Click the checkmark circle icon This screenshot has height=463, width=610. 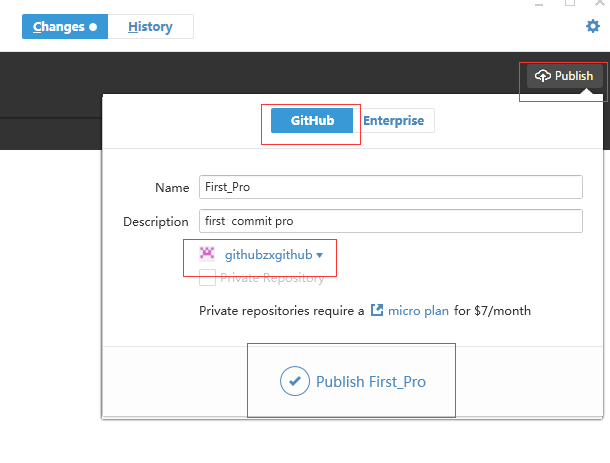[x=295, y=381]
